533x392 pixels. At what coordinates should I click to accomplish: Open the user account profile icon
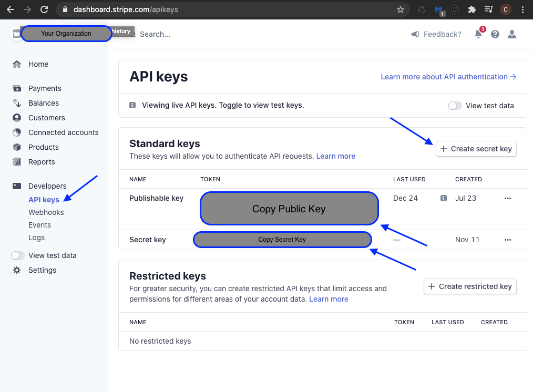click(x=511, y=34)
